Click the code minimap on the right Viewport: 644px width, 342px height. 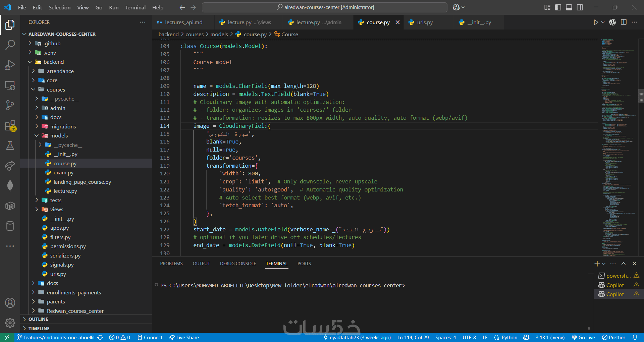[617, 148]
